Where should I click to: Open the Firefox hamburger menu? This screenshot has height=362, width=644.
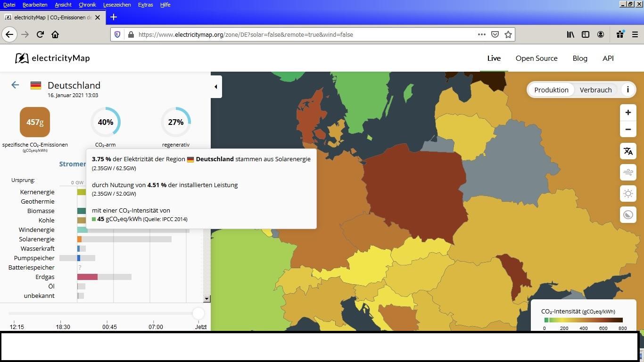[x=635, y=34]
